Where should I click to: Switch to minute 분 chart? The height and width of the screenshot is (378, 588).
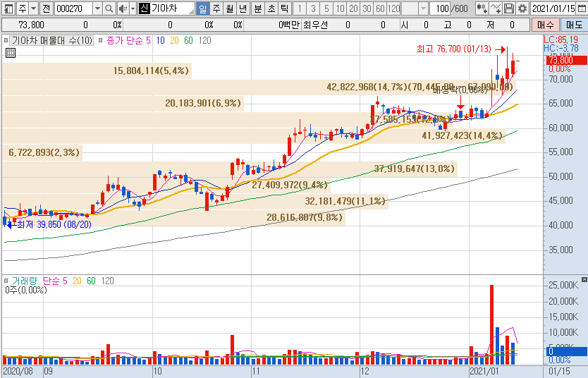coord(258,8)
